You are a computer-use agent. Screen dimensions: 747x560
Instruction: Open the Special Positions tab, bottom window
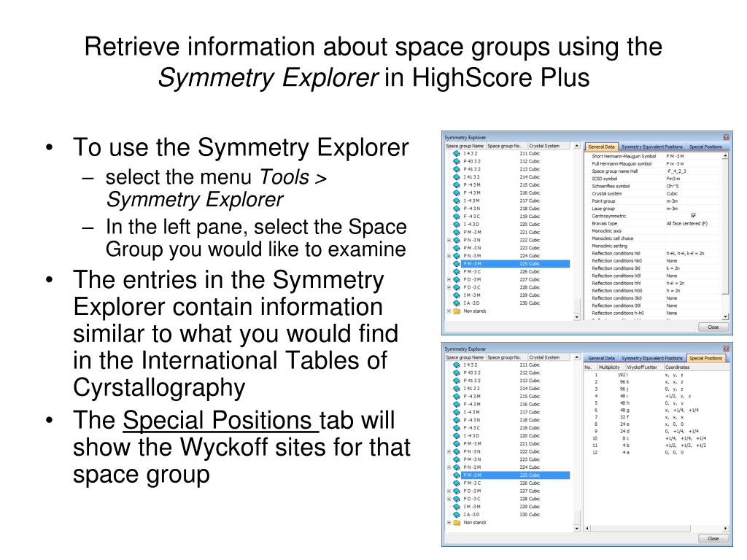(706, 358)
